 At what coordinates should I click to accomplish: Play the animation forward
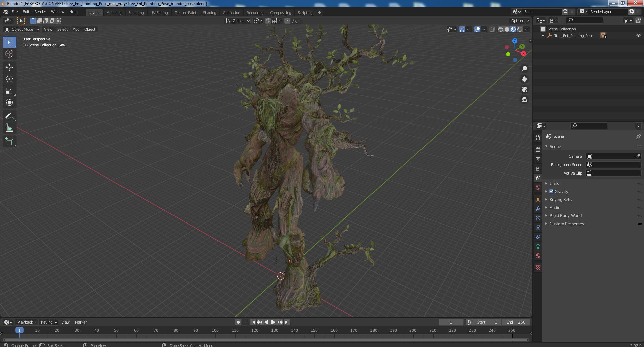273,322
